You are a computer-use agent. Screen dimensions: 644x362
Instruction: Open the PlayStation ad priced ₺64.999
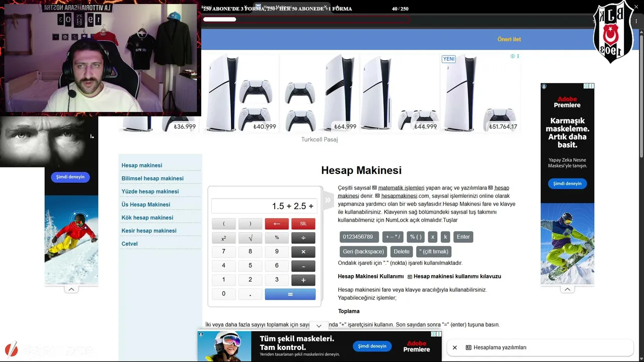[320, 93]
